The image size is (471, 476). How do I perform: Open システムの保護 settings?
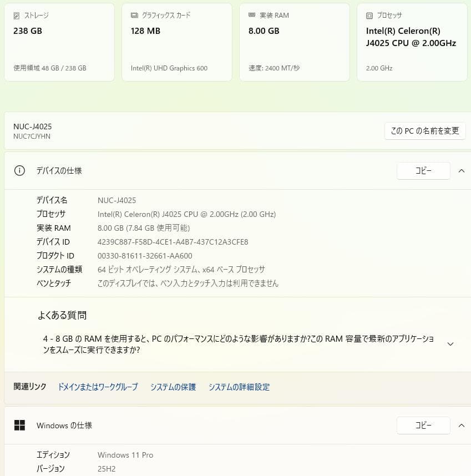[x=173, y=387]
